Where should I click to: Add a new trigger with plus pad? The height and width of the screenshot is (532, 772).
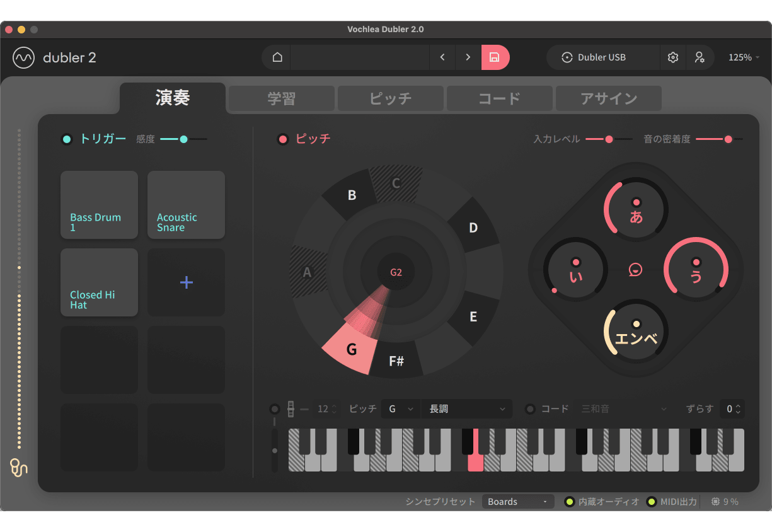(x=186, y=282)
